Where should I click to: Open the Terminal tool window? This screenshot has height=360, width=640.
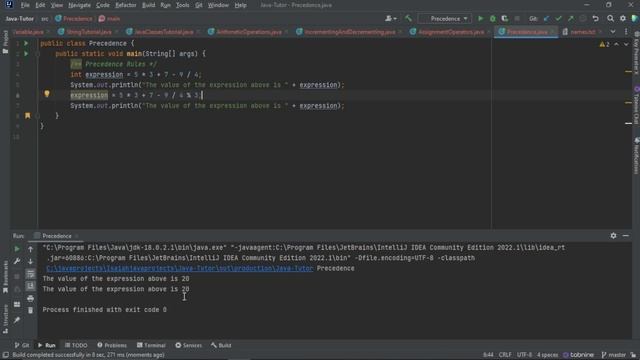[151, 345]
